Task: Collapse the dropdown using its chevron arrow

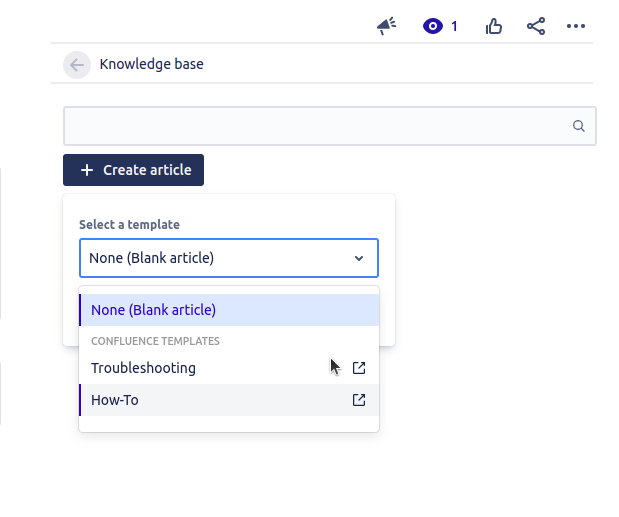Action: point(359,258)
